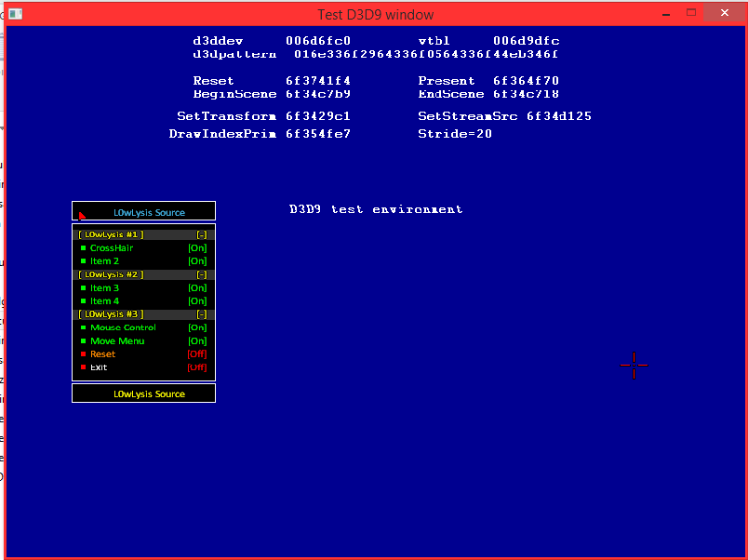
Task: Collapse the L0wLysis #1 group via [-]
Action: (x=202, y=234)
